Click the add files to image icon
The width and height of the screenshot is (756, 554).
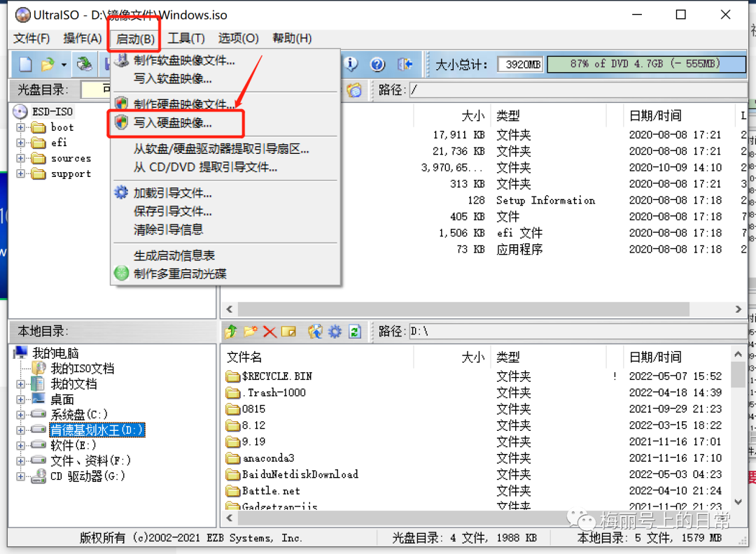coord(315,332)
